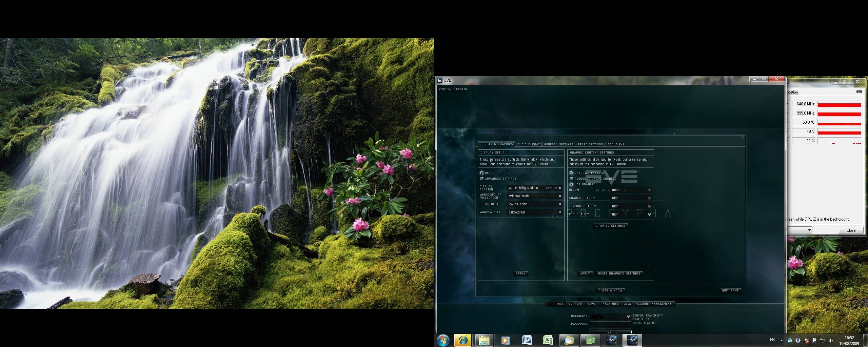The image size is (868, 347).
Task: Switch to the General Settings tab
Action: pos(559,144)
